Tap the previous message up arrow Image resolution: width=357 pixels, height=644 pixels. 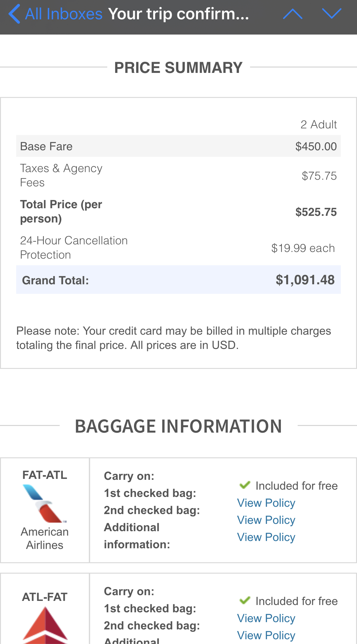[293, 13]
